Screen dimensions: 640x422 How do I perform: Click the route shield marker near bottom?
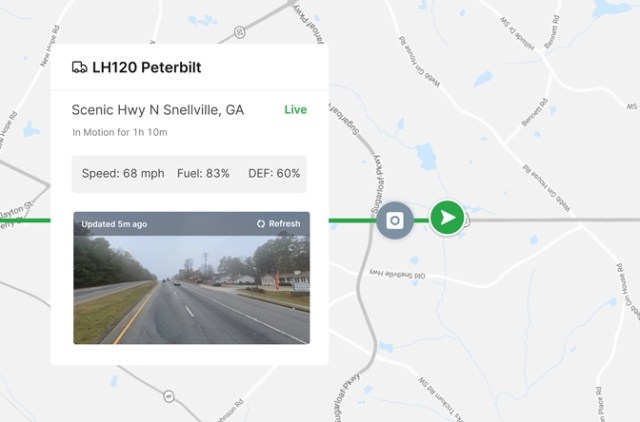point(169,396)
